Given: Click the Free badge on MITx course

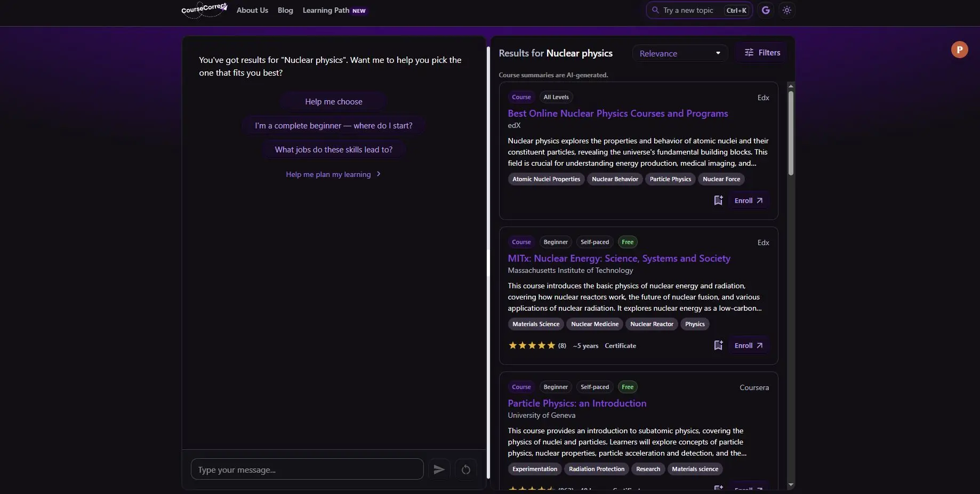Looking at the screenshot, I should (x=628, y=242).
